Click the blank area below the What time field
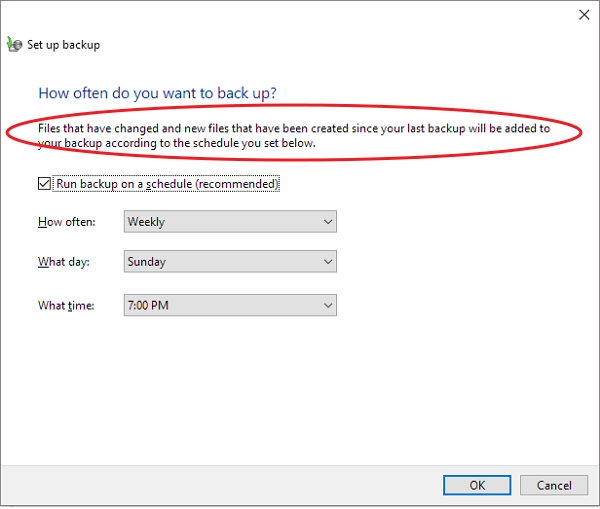This screenshot has height=509, width=600. click(300, 390)
